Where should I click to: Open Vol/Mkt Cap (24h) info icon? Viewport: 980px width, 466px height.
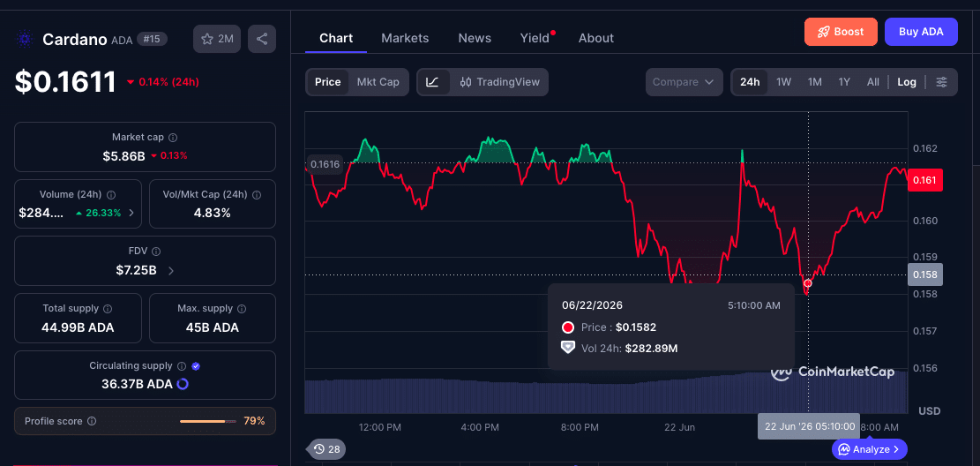(x=257, y=194)
